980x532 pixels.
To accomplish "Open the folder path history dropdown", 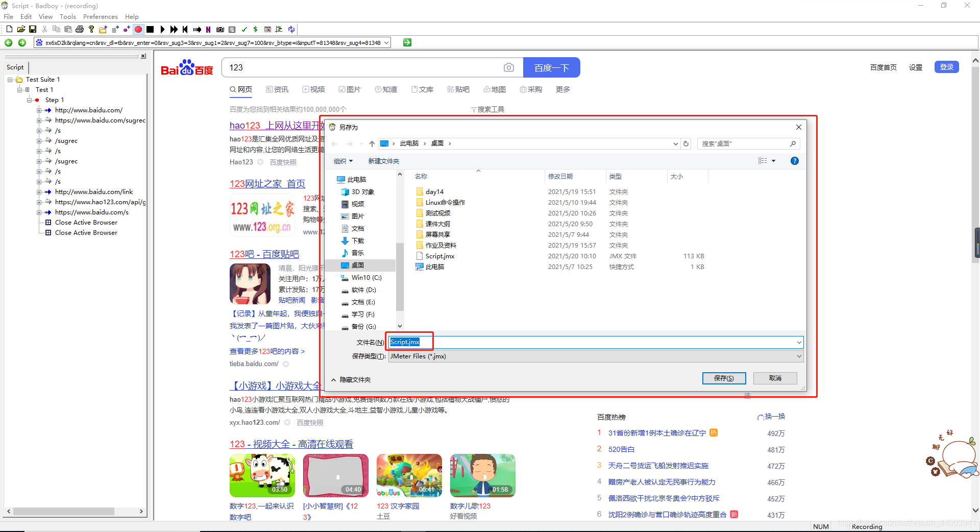I will click(675, 143).
